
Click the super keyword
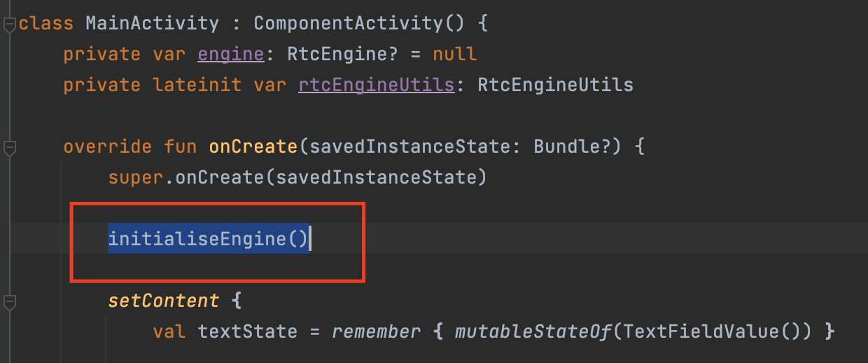tap(136, 177)
